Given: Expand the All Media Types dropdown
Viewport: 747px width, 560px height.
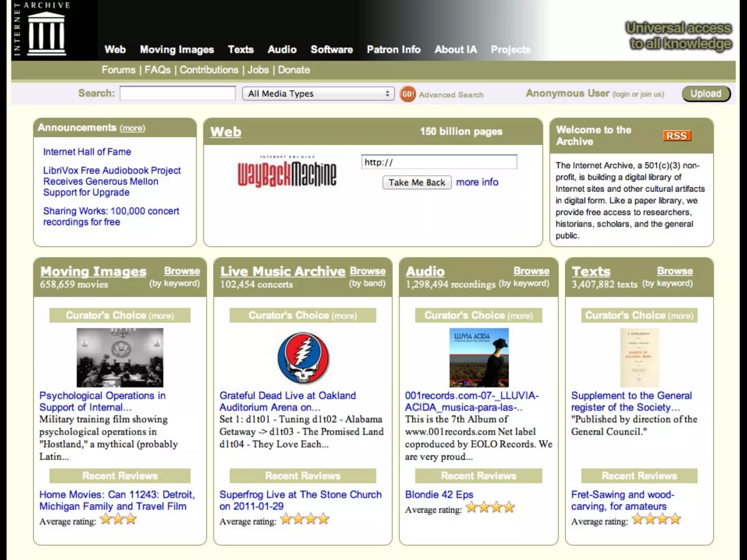Looking at the screenshot, I should (318, 94).
